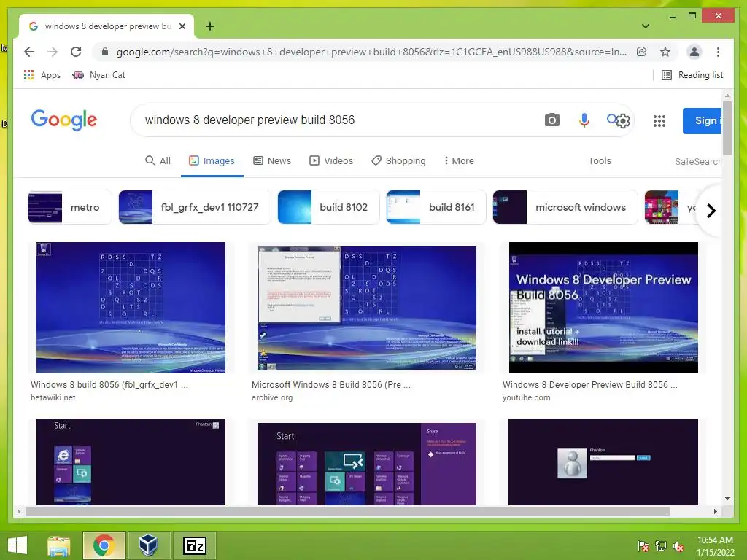Click the browser forward arrow

pos(53,52)
